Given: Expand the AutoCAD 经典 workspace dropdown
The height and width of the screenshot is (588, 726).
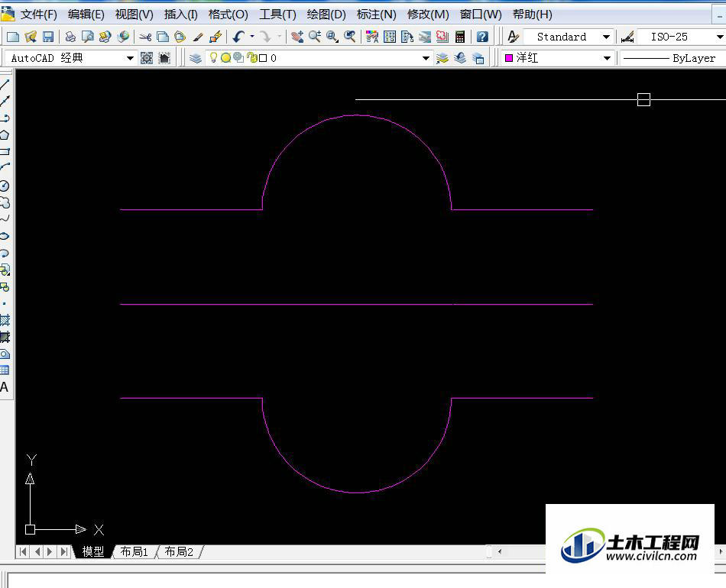Looking at the screenshot, I should pos(130,58).
